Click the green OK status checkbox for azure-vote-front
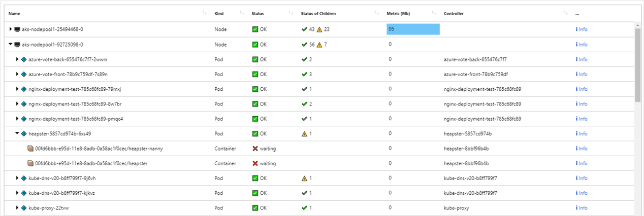The image size is (644, 216). (x=255, y=75)
